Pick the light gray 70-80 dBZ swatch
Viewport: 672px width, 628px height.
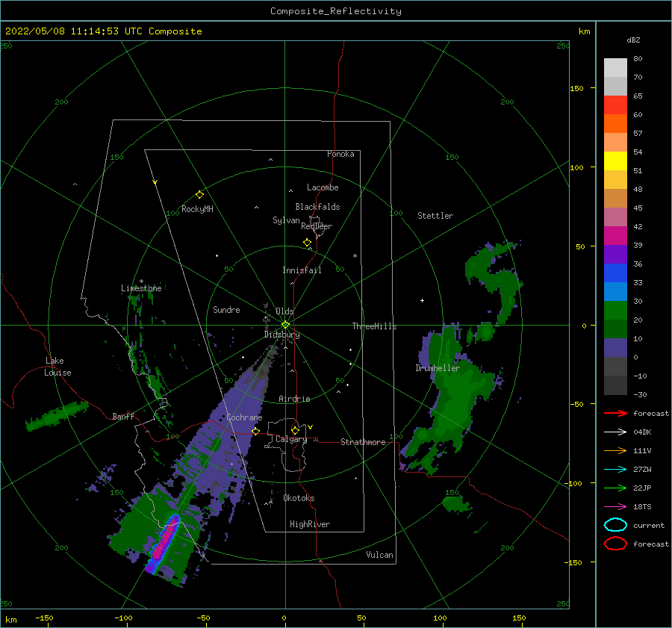point(615,68)
